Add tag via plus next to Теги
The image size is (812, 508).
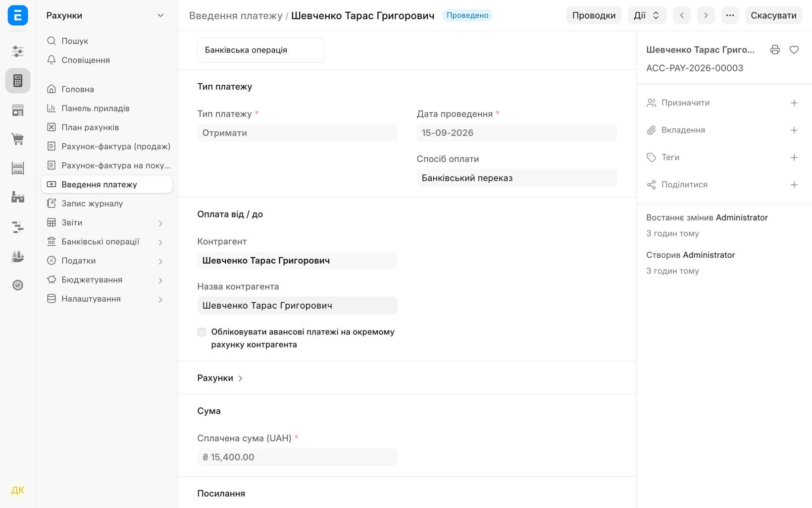794,157
